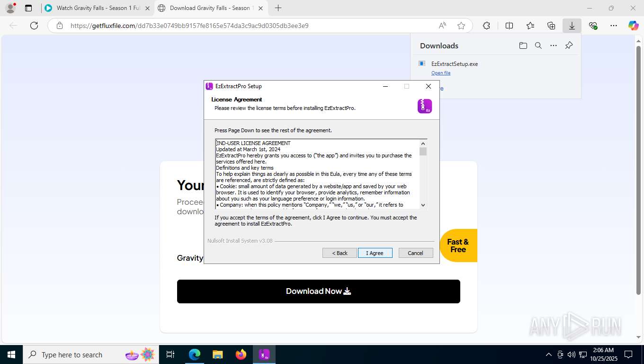Click the Download Now button
The image size is (644, 364).
319,291
